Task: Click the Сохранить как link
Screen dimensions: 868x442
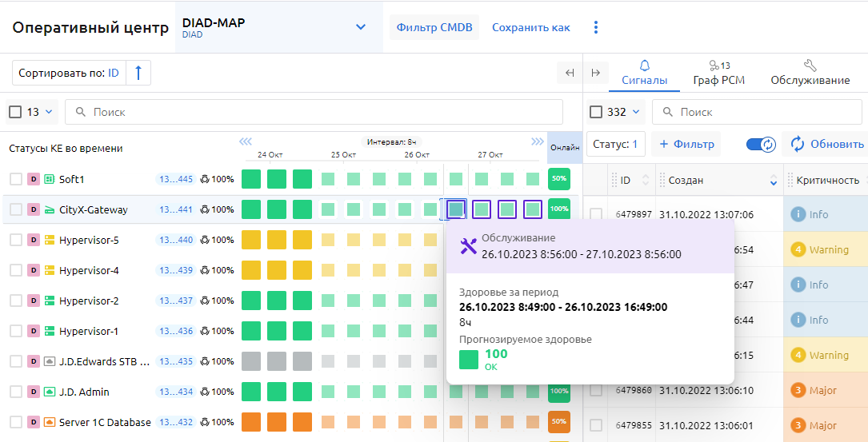Action: coord(531,27)
